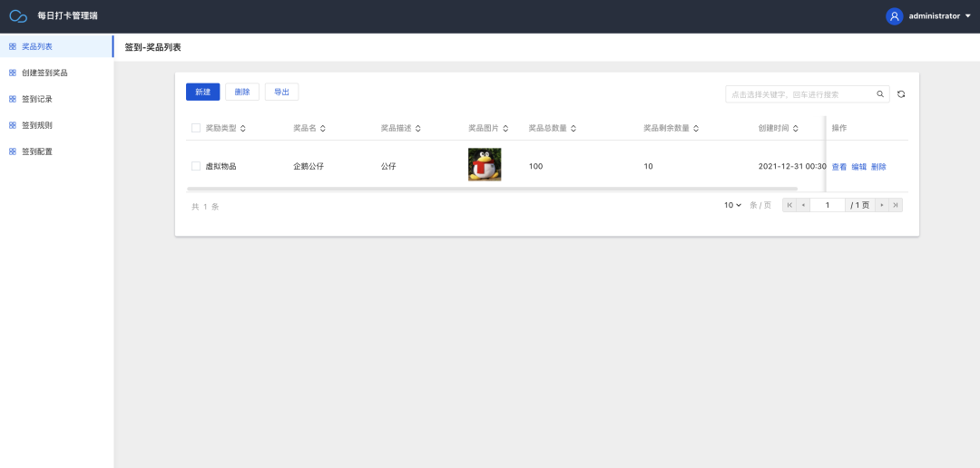Sort by 奖品图片 column arrows
Screen dimensions: 980x468
pyautogui.click(x=505, y=128)
